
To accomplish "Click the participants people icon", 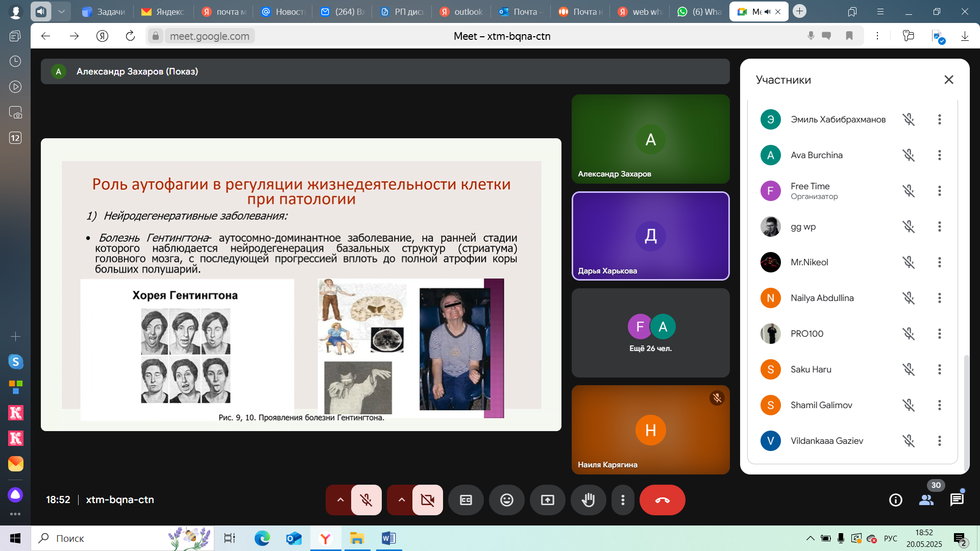I will point(926,500).
